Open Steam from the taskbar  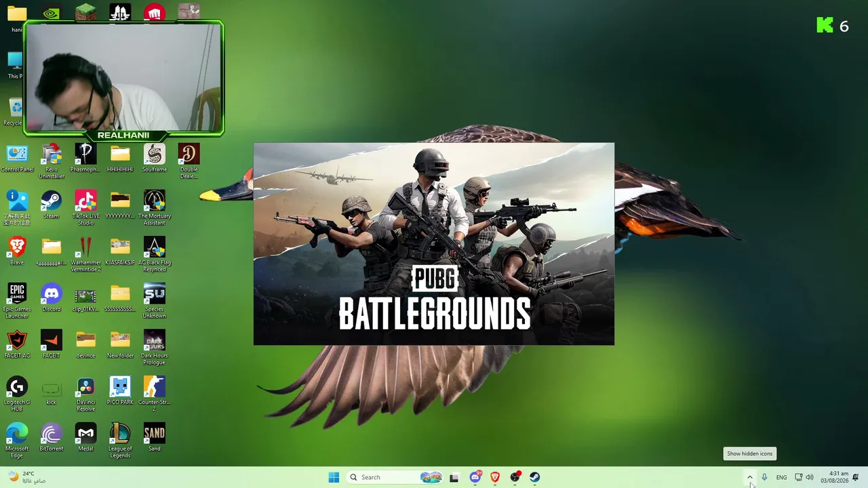pyautogui.click(x=534, y=477)
